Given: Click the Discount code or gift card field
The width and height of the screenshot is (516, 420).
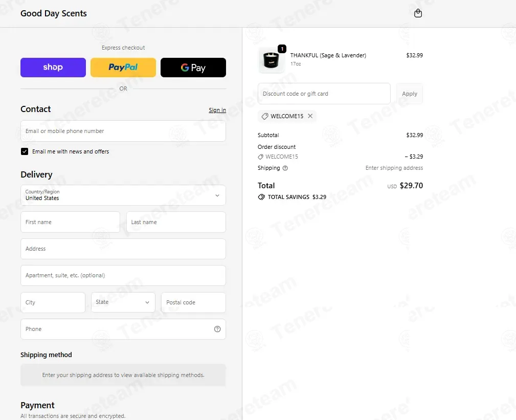Looking at the screenshot, I should click(x=324, y=94).
